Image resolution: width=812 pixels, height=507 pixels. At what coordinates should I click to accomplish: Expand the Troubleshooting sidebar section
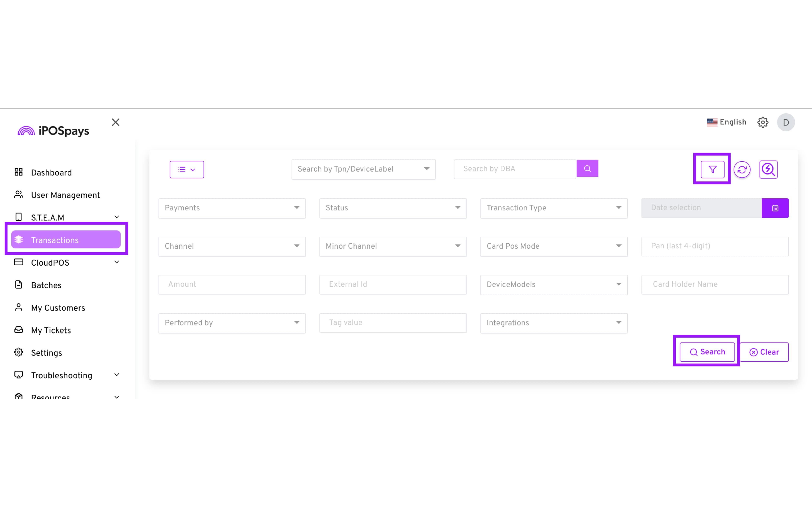coord(117,375)
